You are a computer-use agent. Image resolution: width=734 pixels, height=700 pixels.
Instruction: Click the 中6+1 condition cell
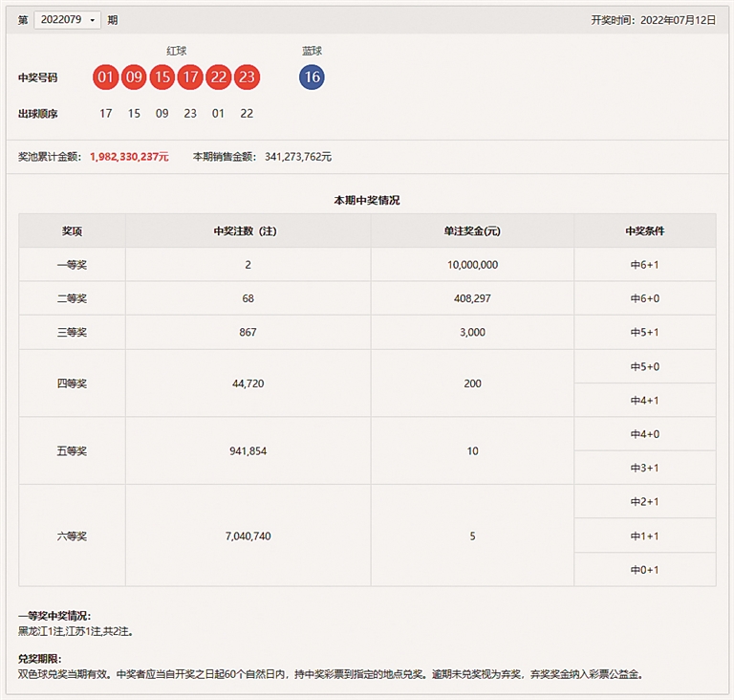click(x=644, y=265)
